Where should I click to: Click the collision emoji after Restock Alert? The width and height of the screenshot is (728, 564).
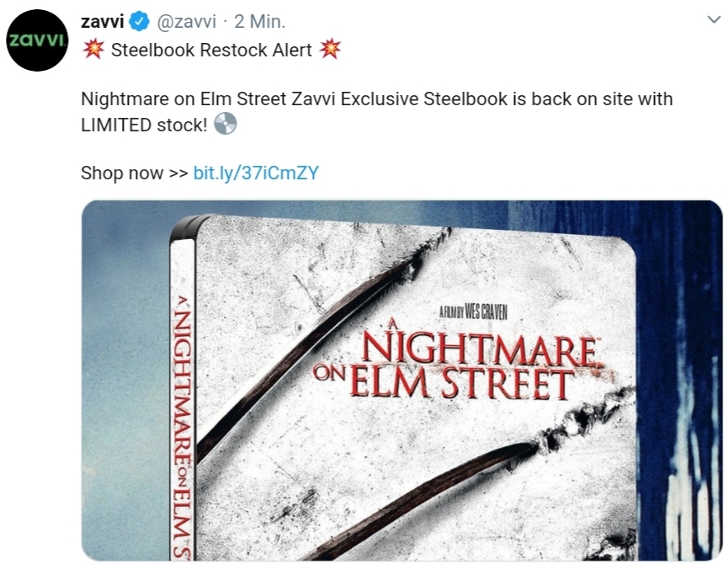click(x=330, y=50)
